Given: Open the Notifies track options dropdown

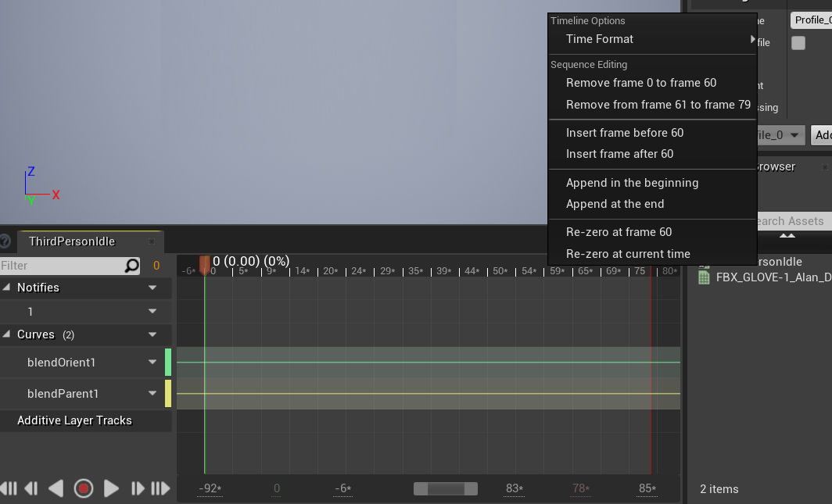Looking at the screenshot, I should [x=152, y=288].
